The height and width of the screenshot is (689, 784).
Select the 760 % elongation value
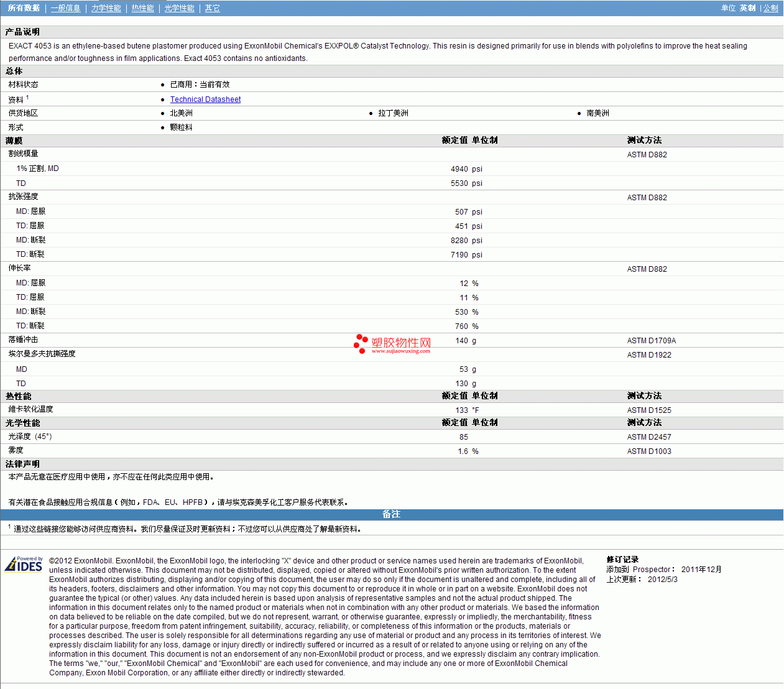(x=467, y=326)
